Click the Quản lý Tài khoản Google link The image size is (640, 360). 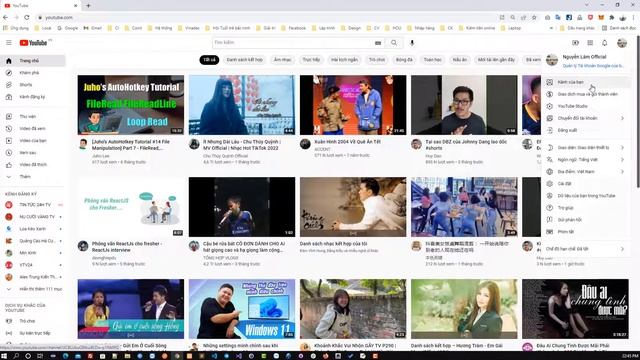593,66
